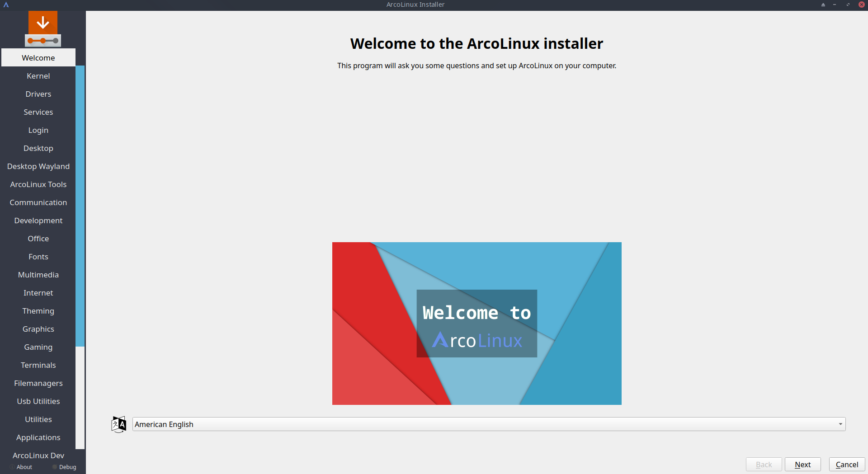868x474 pixels.
Task: Click the Back button
Action: 764,465
